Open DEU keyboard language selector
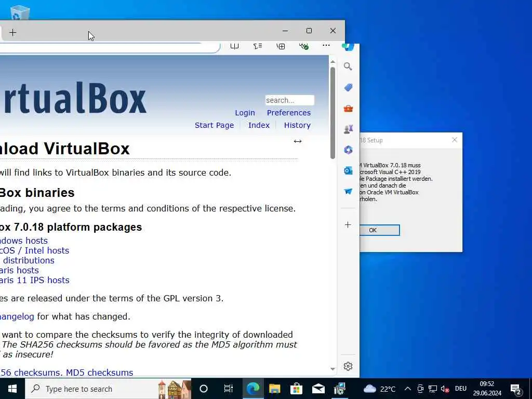The height and width of the screenshot is (399, 532). coord(460,389)
